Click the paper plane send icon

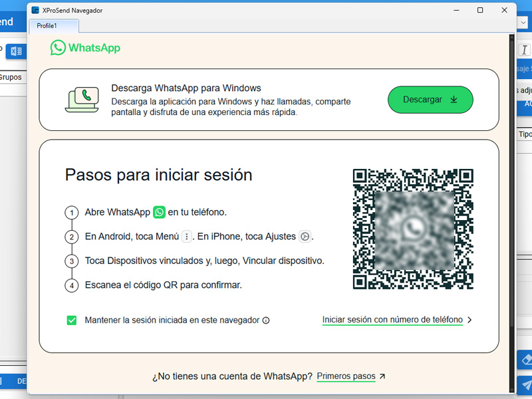click(x=525, y=385)
